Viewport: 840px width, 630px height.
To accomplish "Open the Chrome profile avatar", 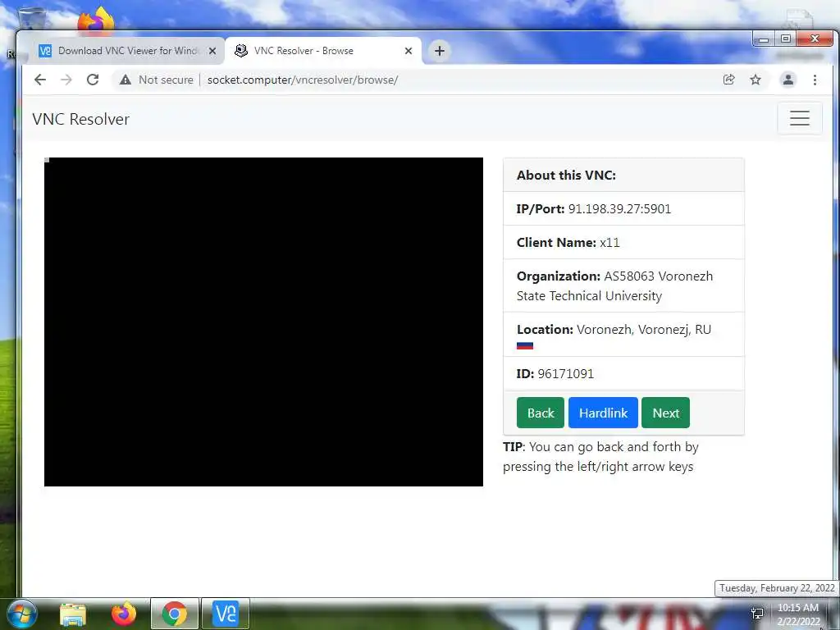I will [x=788, y=80].
